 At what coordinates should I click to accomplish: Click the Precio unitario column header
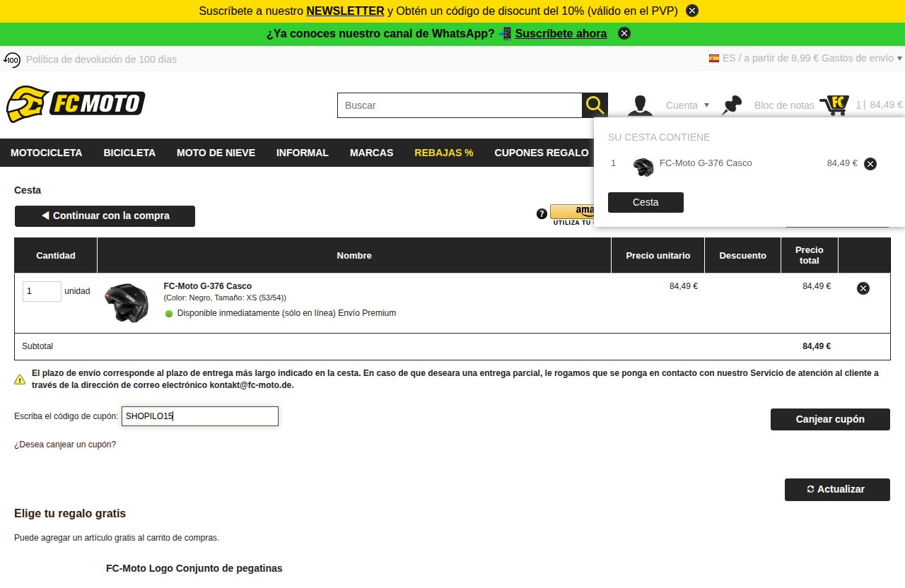[x=658, y=255]
